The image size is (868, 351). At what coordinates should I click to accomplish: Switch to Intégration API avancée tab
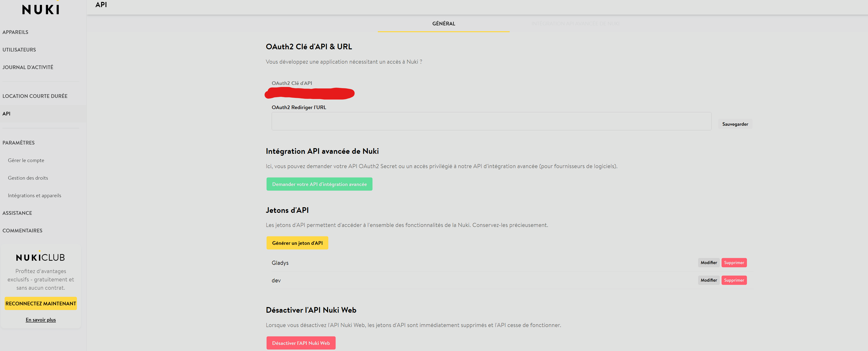(x=575, y=24)
